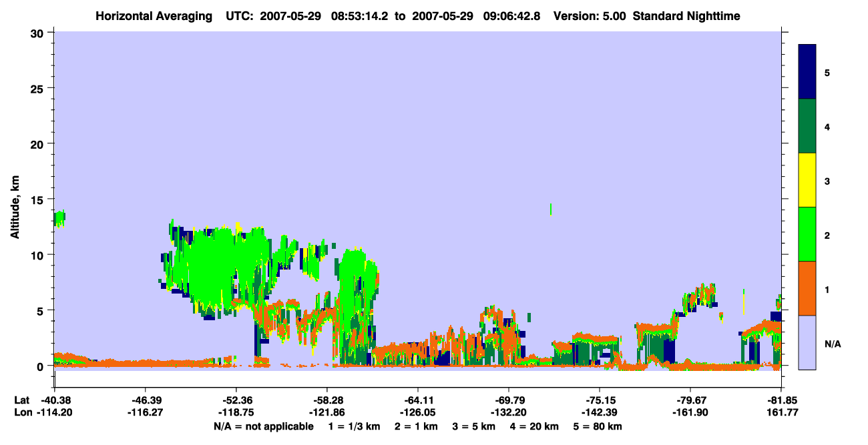The height and width of the screenshot is (445, 868).
Task: Click the orange colorbar segment labeled 1
Action: 807,288
